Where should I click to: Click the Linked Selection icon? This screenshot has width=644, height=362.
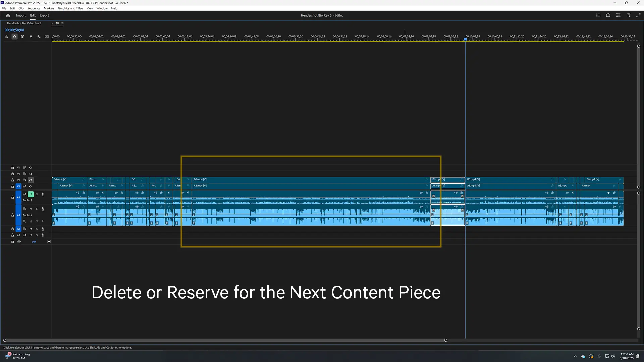pyautogui.click(x=22, y=37)
